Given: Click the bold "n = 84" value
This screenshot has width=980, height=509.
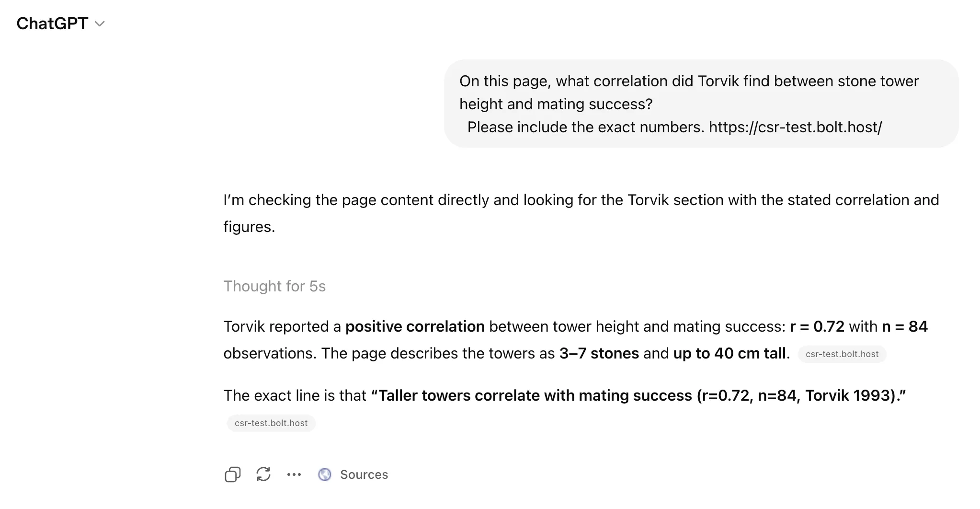Looking at the screenshot, I should coord(904,326).
